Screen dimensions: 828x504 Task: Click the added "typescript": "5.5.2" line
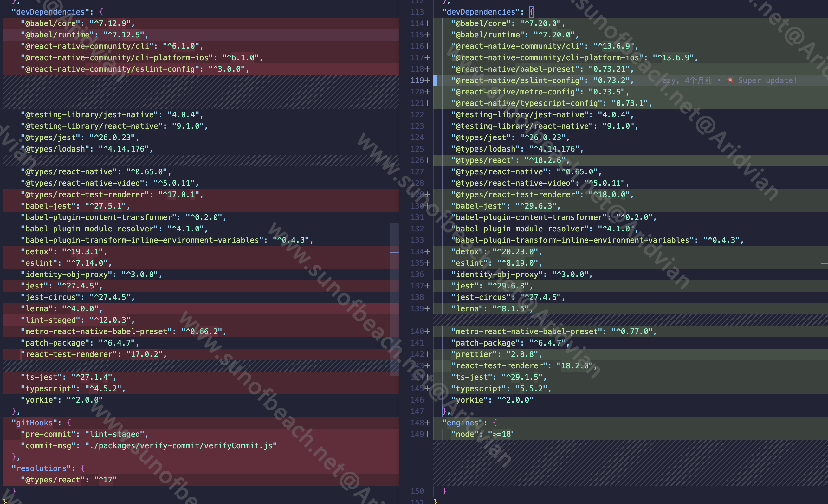pos(631,389)
